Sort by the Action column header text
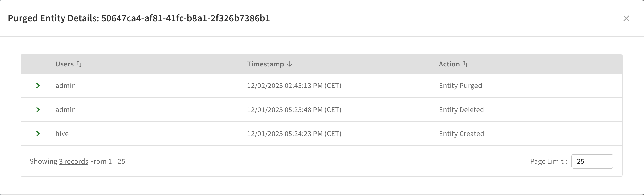This screenshot has height=195, width=644. [449, 64]
